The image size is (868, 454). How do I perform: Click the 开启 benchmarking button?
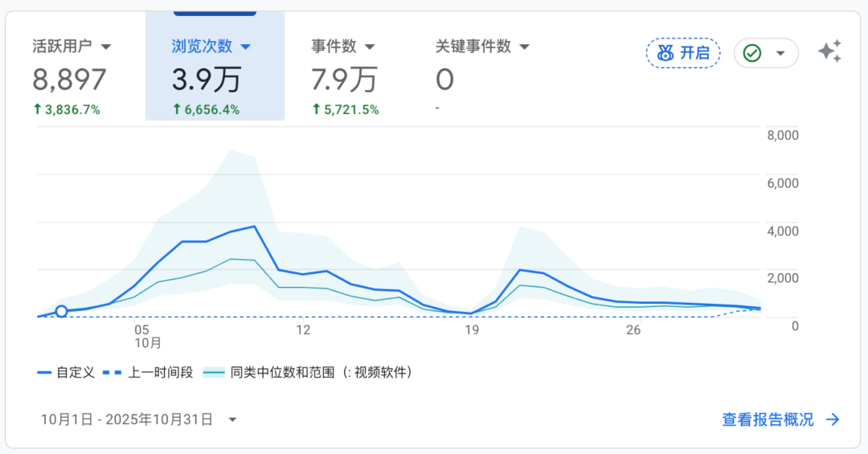click(683, 53)
